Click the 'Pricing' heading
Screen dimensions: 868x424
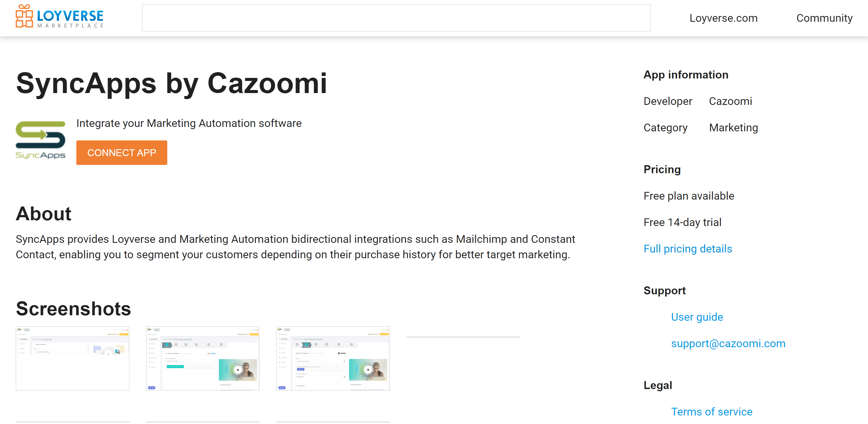coord(662,169)
